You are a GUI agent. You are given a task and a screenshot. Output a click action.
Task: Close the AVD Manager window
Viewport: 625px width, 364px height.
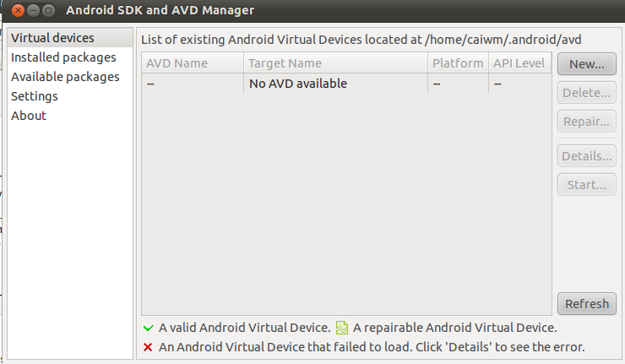(18, 10)
